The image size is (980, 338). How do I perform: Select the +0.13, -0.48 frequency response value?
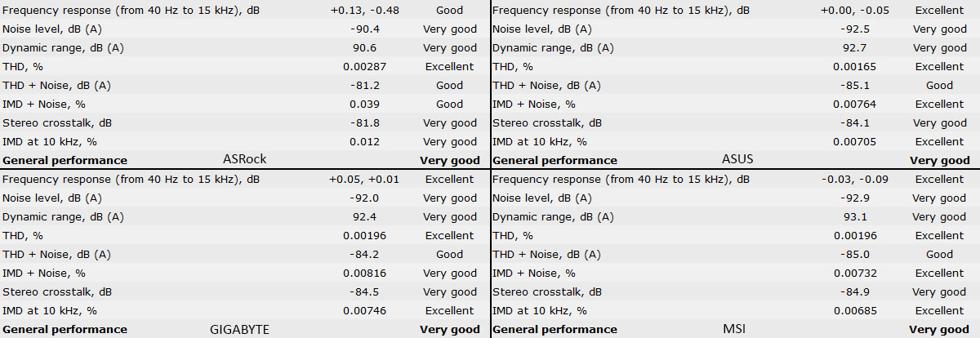[364, 11]
